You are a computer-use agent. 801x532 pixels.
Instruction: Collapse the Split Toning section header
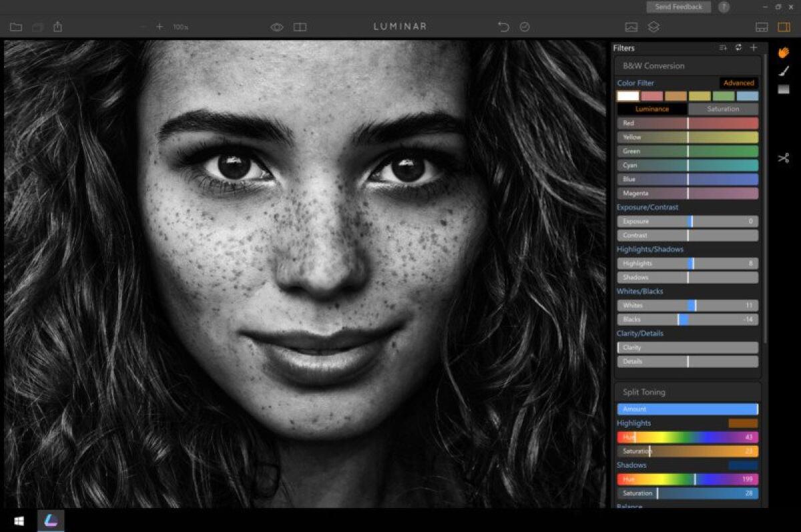(x=643, y=392)
